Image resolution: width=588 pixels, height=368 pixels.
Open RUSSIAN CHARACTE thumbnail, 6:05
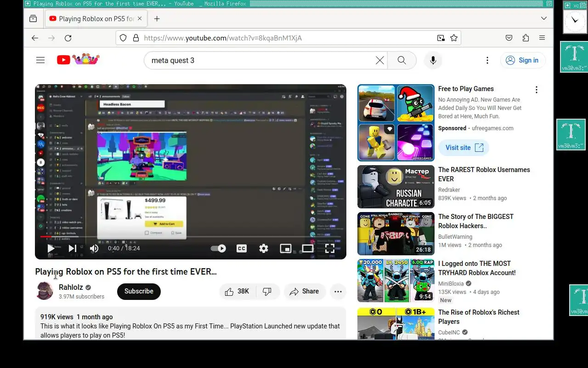396,187
